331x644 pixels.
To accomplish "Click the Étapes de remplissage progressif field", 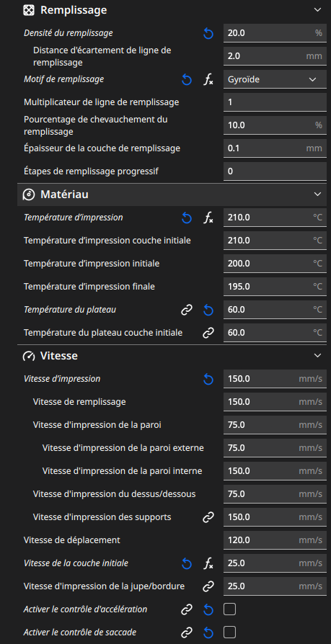I will click(275, 171).
